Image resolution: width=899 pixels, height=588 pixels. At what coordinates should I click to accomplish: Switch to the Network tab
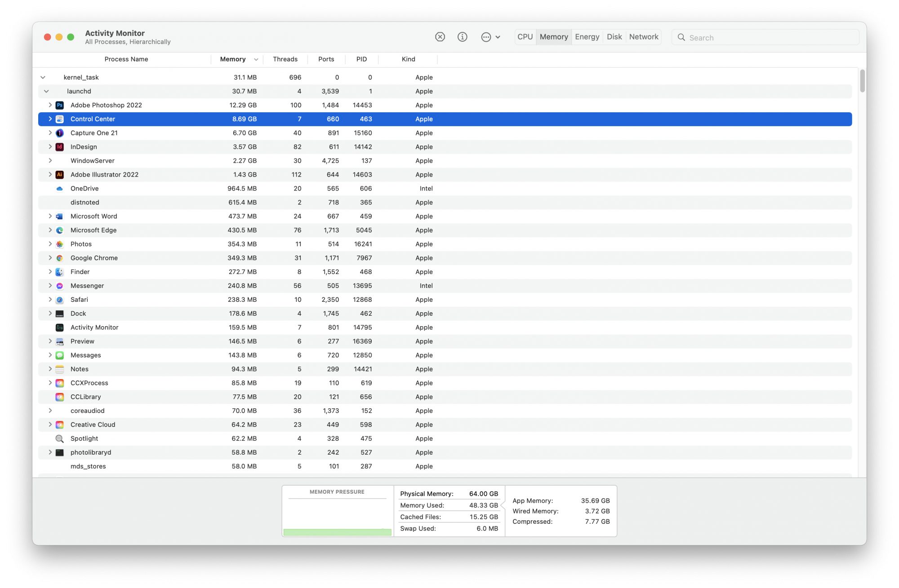pyautogui.click(x=643, y=37)
